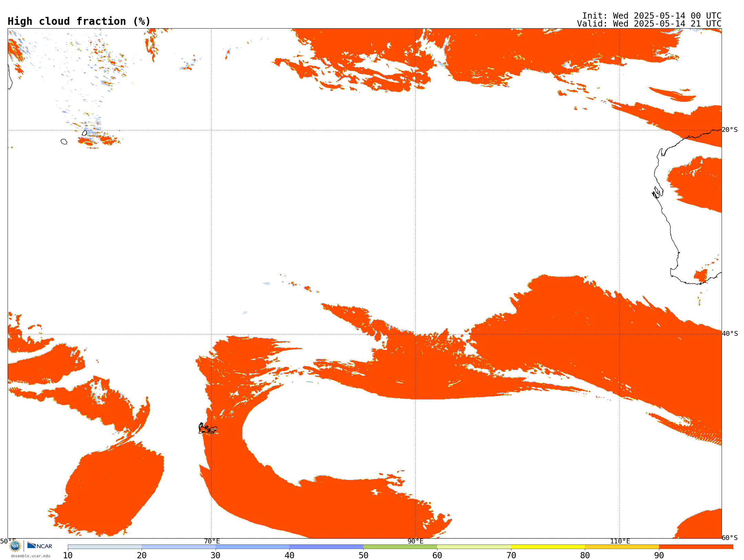This screenshot has width=744, height=560.
Task: Click the Réunion island outline west of Mauritius
Action: (x=64, y=142)
